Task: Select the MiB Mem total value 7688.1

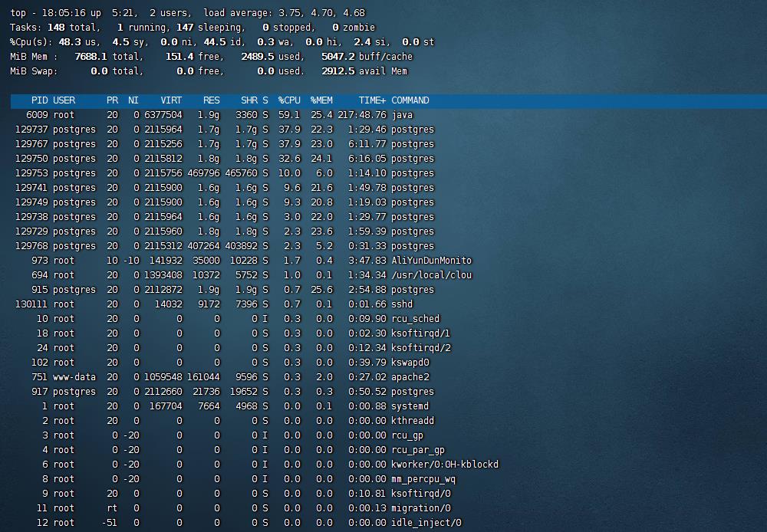Action: (91, 57)
